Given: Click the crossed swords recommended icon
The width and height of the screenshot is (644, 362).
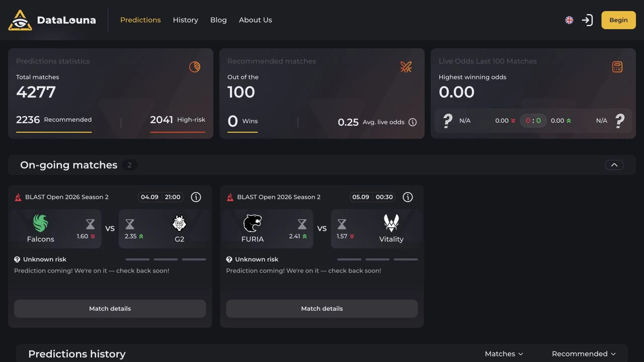Looking at the screenshot, I should (406, 67).
